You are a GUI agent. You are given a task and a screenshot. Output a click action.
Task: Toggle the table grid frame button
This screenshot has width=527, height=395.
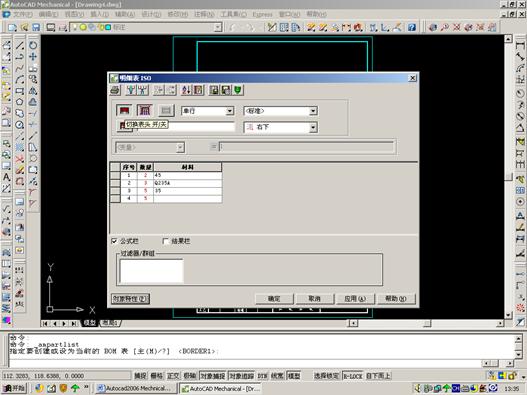click(x=145, y=110)
